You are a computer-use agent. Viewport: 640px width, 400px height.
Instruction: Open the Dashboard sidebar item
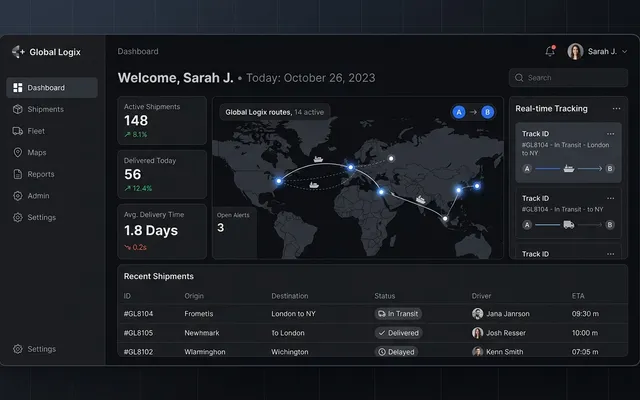pos(52,88)
